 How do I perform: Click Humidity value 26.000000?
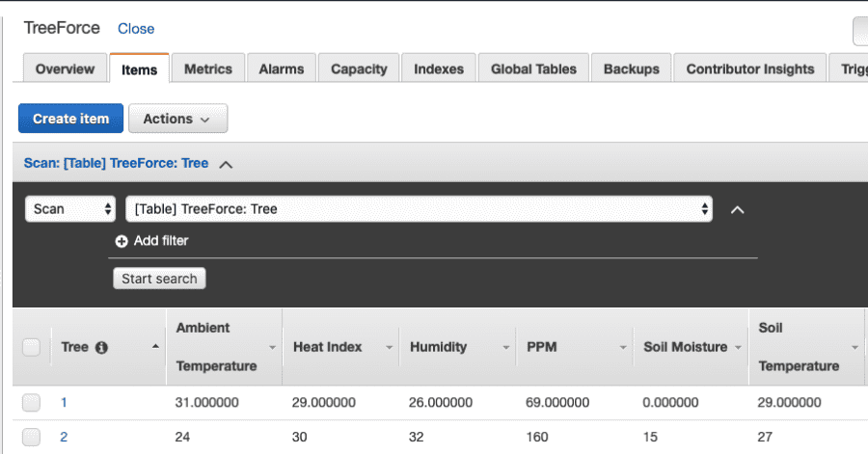pyautogui.click(x=441, y=403)
